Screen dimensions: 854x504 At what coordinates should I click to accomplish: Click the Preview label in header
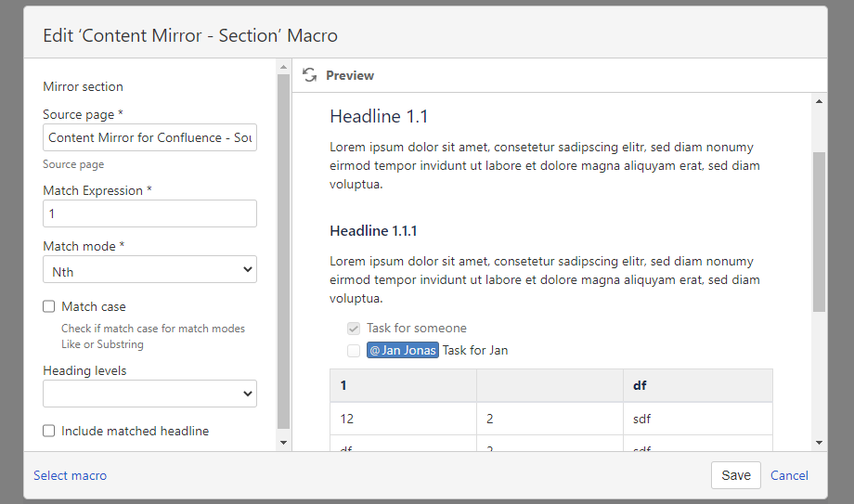(350, 75)
